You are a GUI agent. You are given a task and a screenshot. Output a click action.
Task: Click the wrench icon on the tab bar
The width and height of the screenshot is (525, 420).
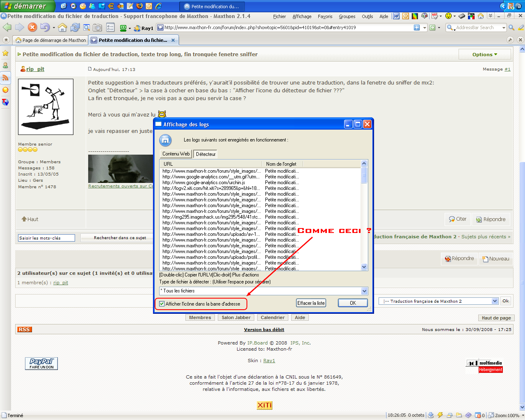tap(510, 40)
